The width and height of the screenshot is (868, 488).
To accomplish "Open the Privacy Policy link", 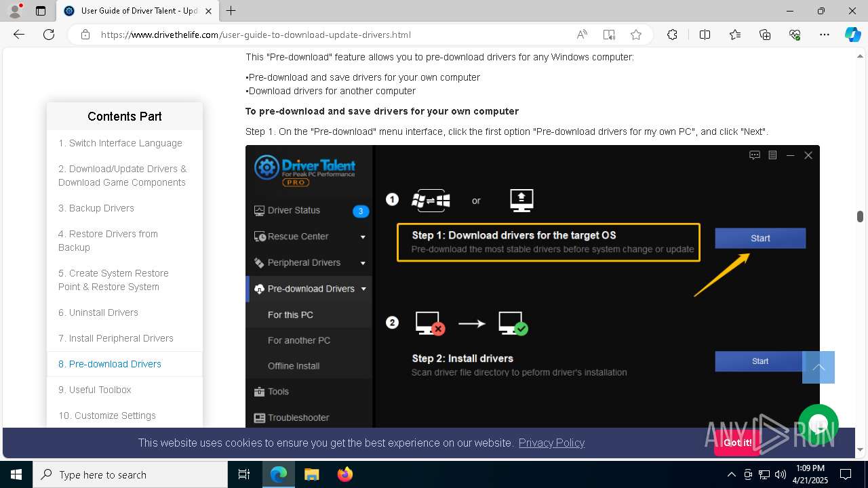I will [x=551, y=443].
